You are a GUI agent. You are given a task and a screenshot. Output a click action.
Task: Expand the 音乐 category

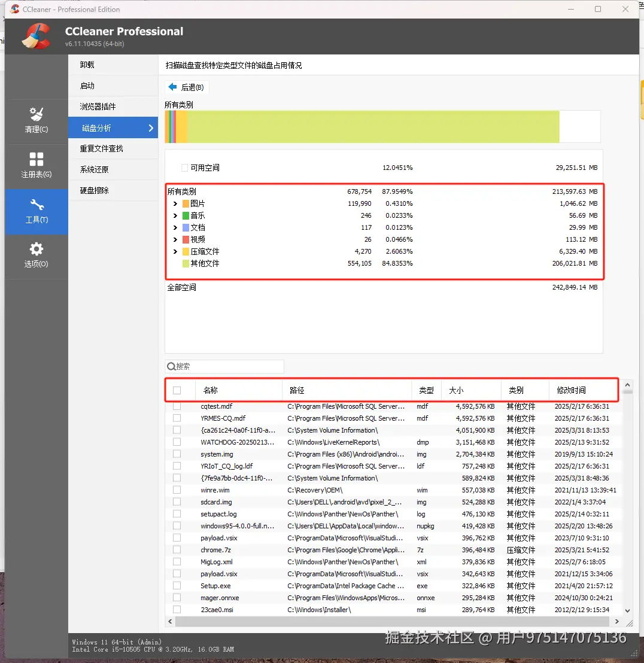175,215
